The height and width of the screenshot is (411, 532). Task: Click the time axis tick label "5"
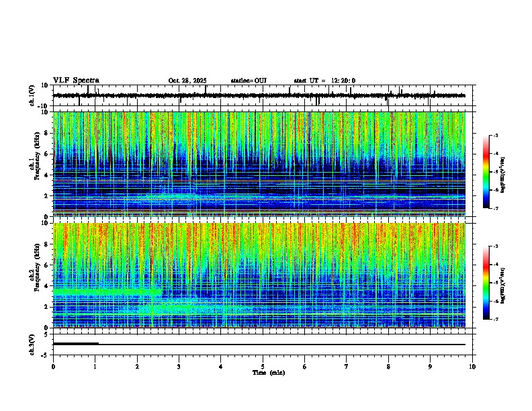click(263, 367)
